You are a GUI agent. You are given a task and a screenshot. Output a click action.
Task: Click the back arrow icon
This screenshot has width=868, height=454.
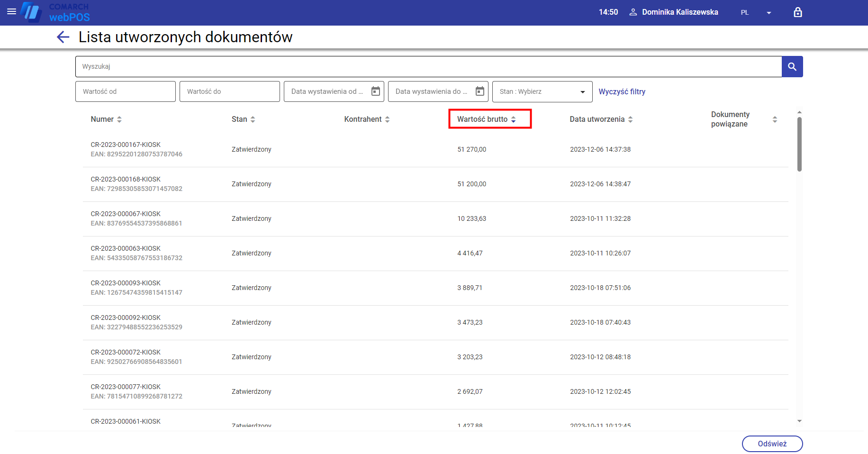(x=63, y=37)
